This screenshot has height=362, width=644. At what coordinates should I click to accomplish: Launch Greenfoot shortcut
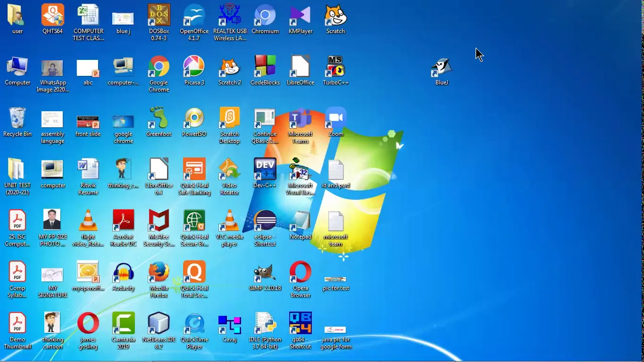click(158, 122)
